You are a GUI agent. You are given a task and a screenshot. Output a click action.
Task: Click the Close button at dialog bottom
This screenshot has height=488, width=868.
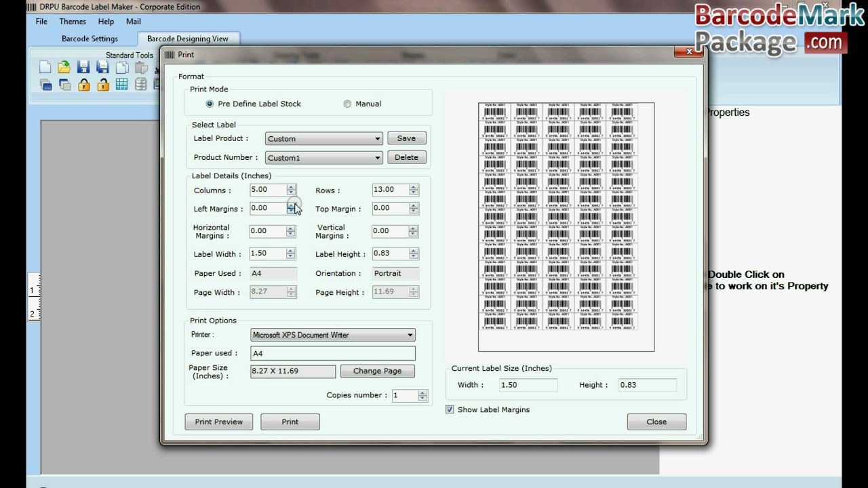click(656, 422)
